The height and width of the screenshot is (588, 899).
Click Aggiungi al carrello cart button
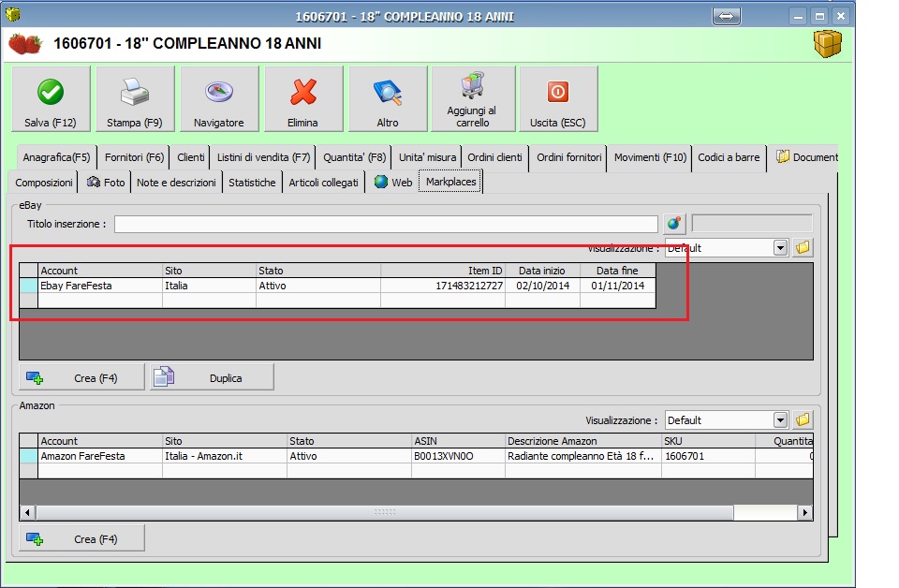click(x=472, y=98)
